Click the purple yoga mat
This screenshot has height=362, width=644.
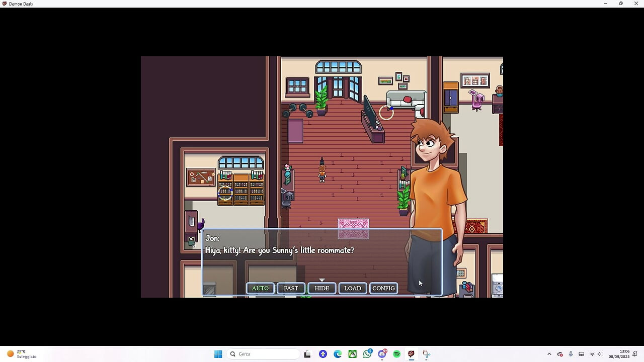(x=295, y=131)
